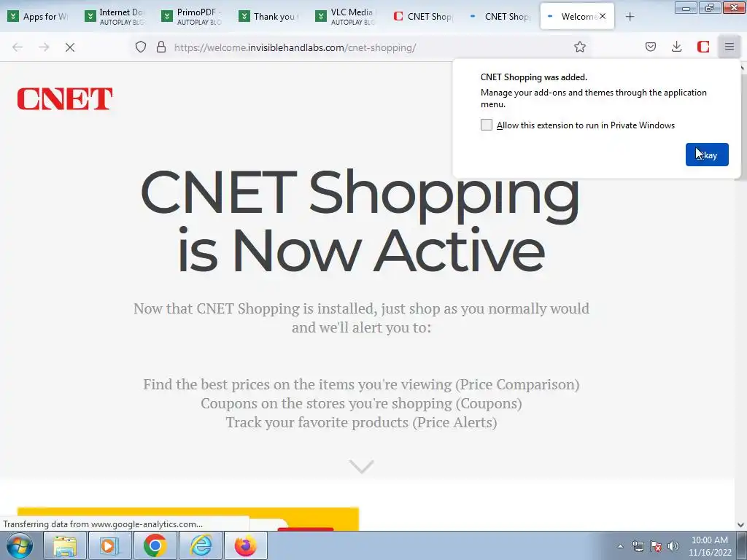Launch Internet Explorer from the taskbar
The image size is (747, 560).
click(200, 545)
